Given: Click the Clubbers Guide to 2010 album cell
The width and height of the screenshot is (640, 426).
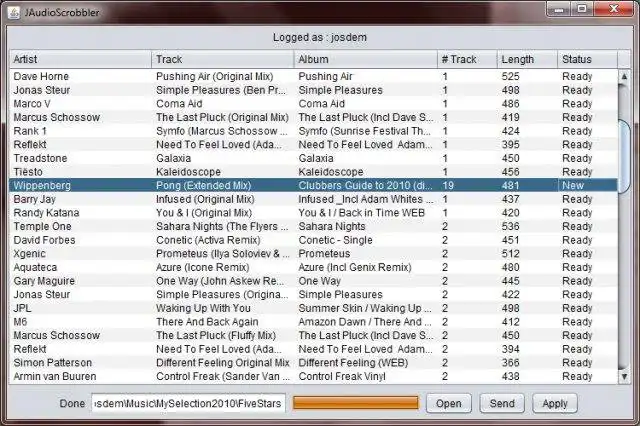Looking at the screenshot, I should (366, 185).
